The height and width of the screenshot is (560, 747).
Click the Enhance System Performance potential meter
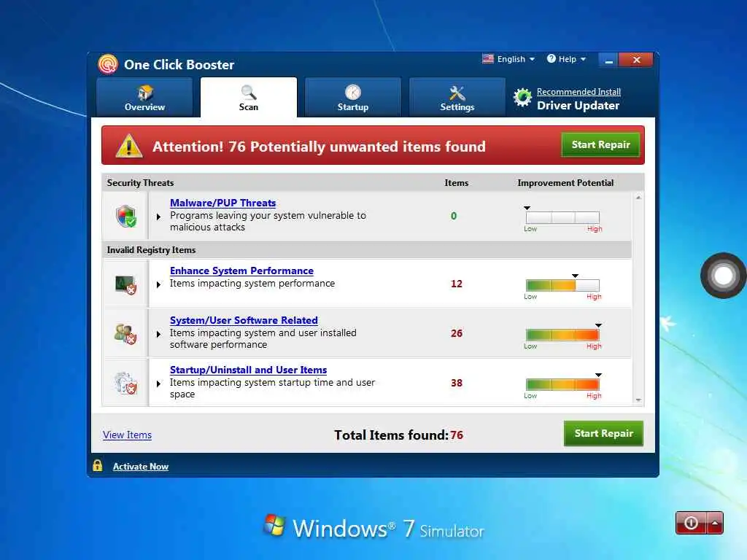562,285
